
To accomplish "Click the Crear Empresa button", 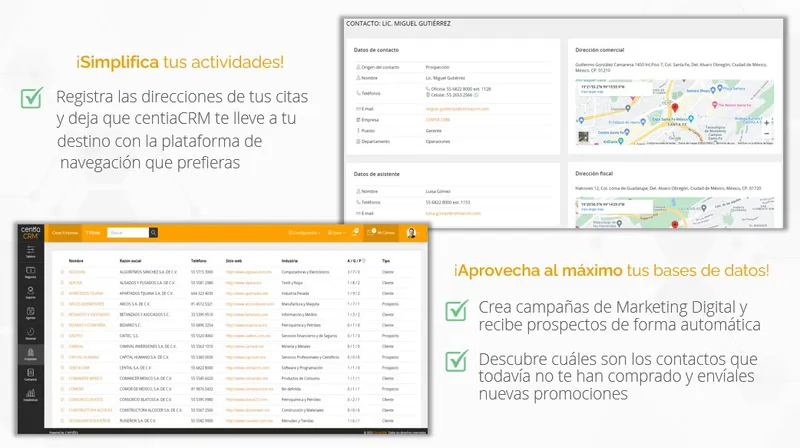I will (x=65, y=233).
